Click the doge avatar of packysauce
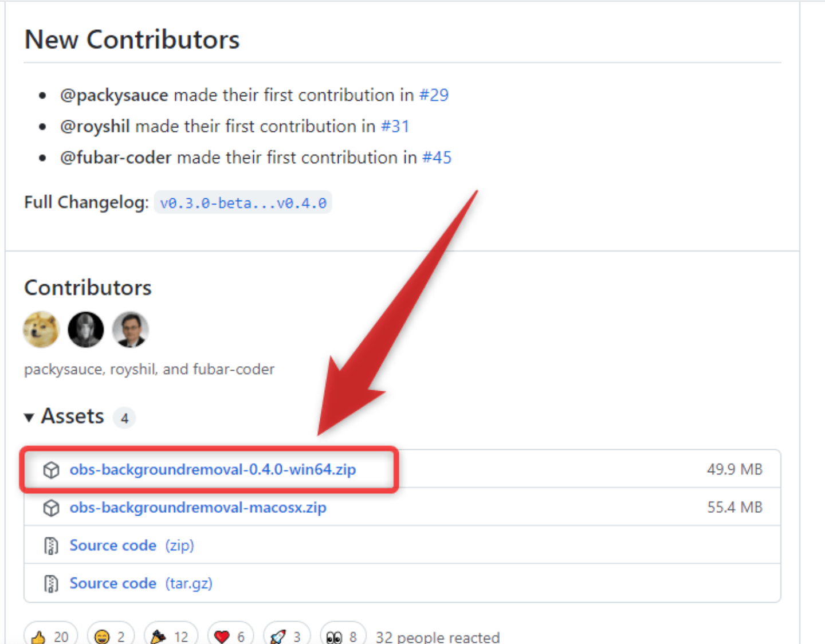Viewport: 825px width, 644px height. [41, 329]
